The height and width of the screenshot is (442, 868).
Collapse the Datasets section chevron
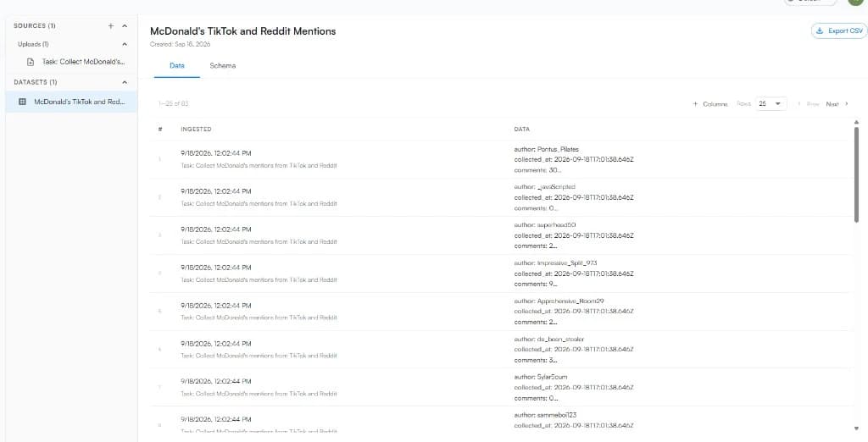tap(125, 82)
